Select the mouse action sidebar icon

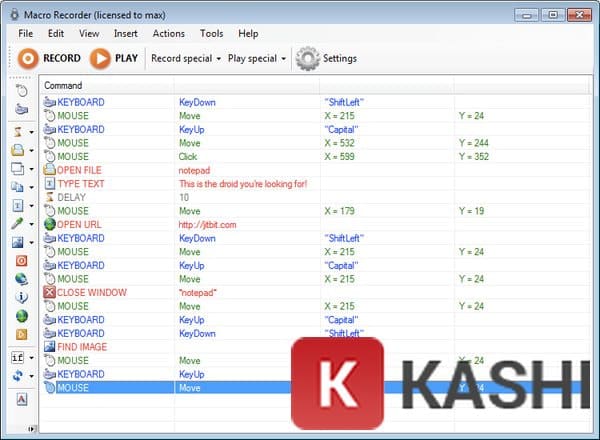21,91
